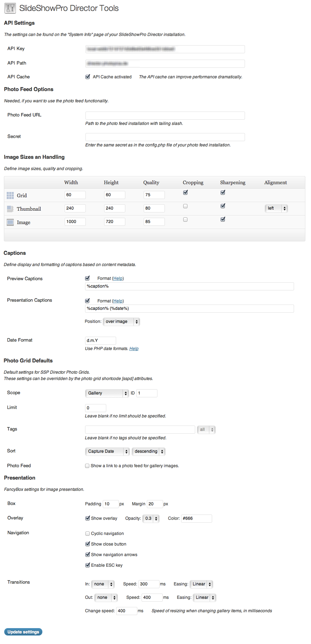Click the Image Quality field showing 85
The width and height of the screenshot is (311, 644).
[154, 222]
